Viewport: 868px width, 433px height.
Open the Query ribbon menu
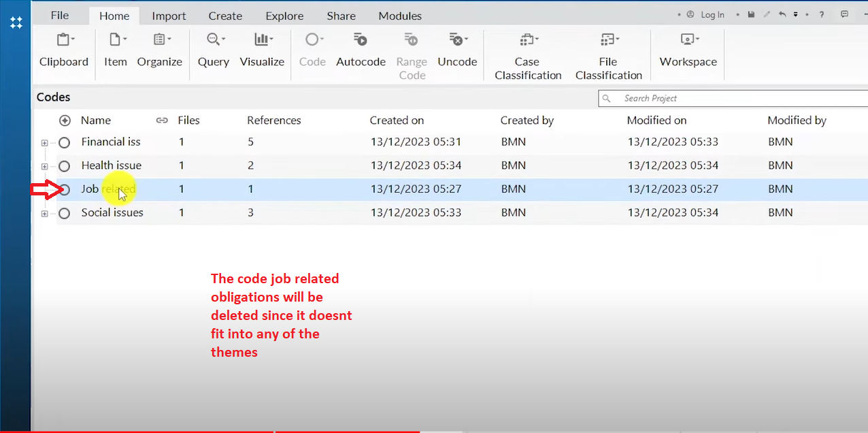click(214, 50)
